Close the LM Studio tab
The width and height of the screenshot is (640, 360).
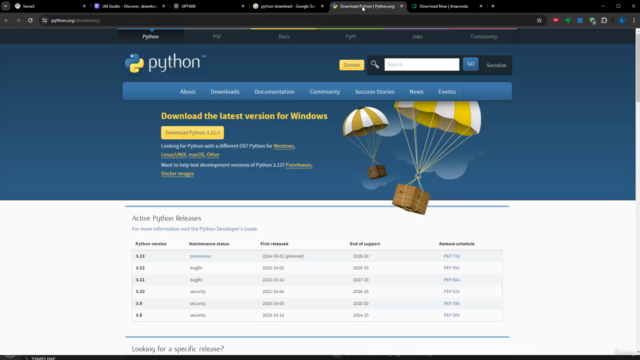[164, 6]
